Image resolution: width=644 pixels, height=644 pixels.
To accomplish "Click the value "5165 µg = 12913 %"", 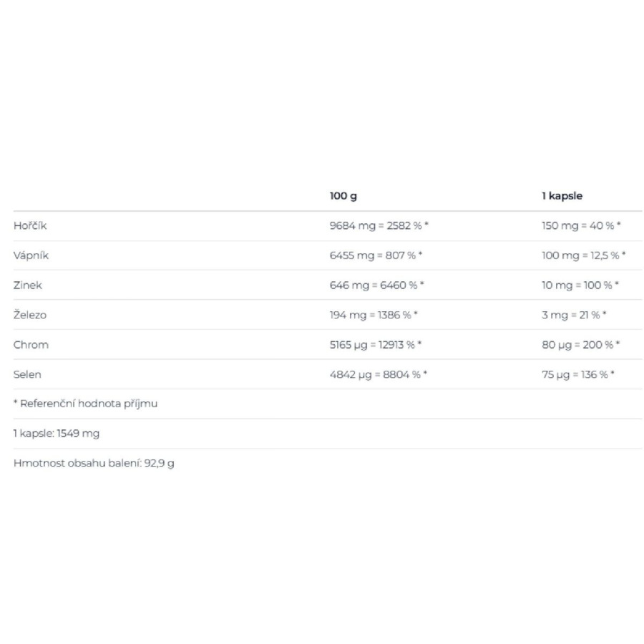I will point(376,345).
